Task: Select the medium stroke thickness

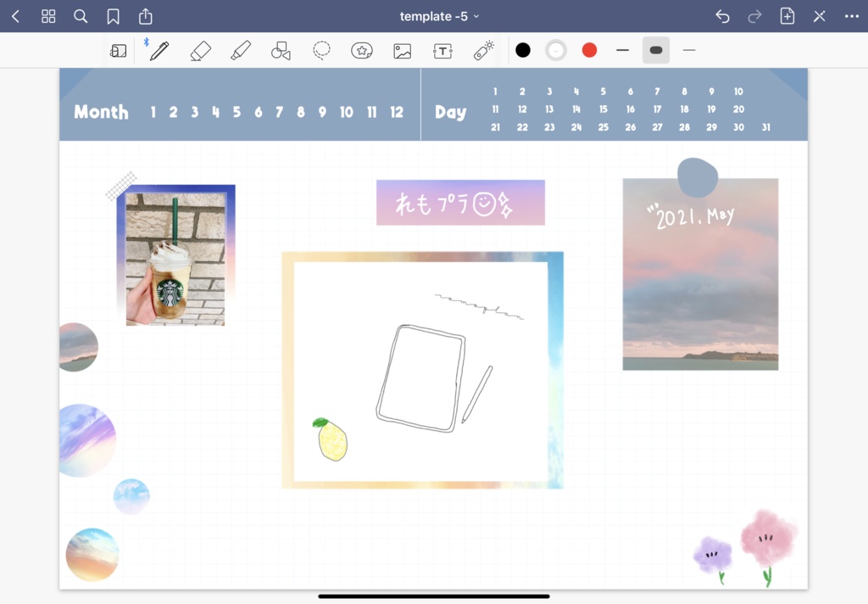Action: pyautogui.click(x=623, y=50)
